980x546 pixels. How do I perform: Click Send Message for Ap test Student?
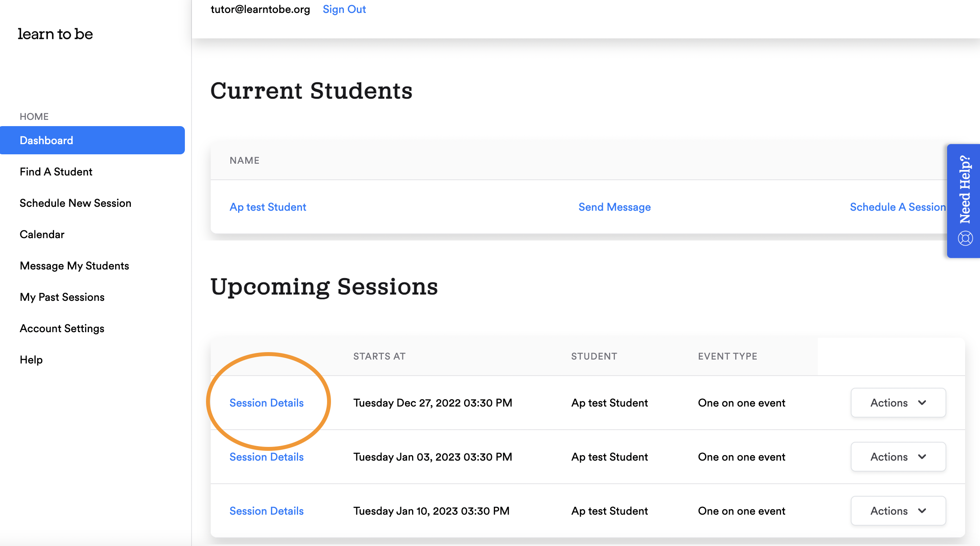(614, 207)
